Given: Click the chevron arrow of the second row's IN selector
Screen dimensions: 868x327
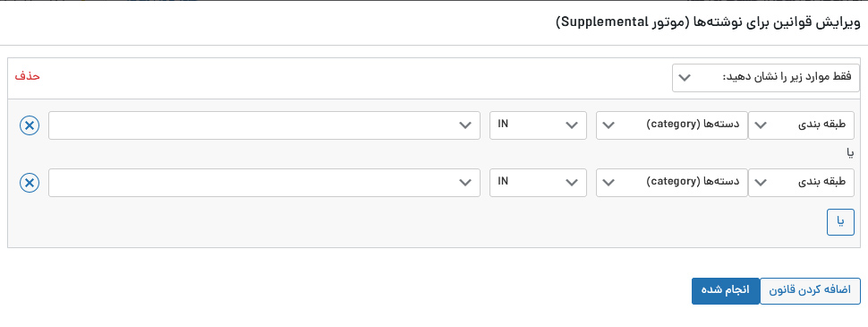Looking at the screenshot, I should (572, 183).
